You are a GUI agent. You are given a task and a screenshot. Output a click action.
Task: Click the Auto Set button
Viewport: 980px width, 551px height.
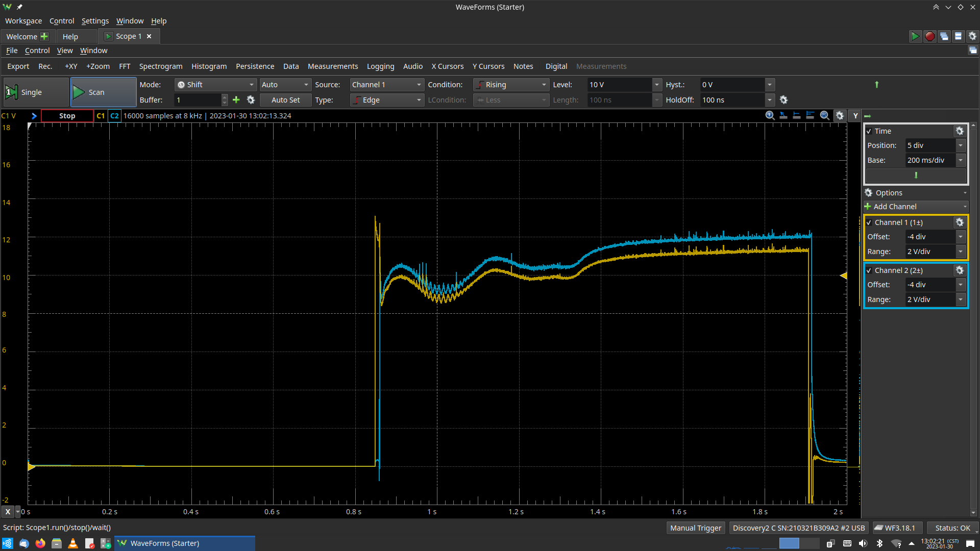(x=284, y=99)
